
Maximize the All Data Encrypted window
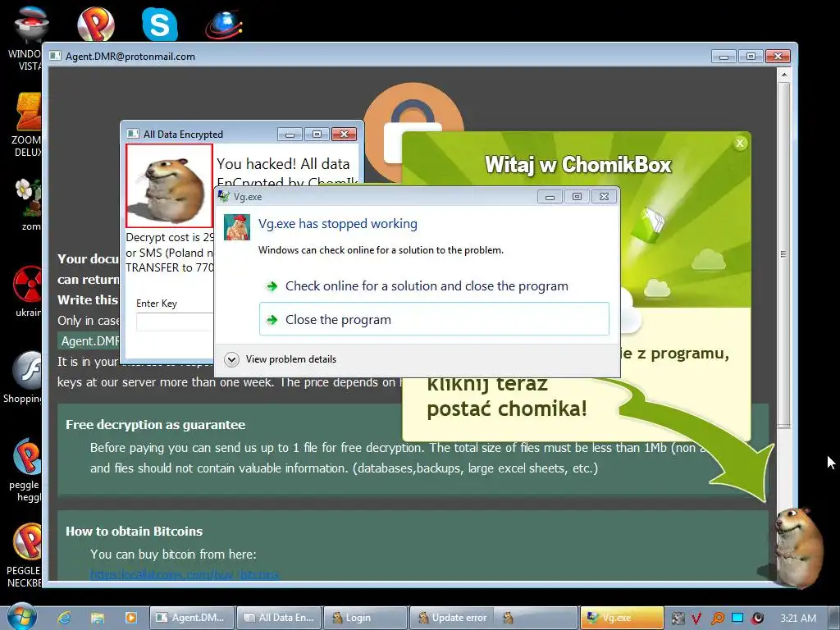(317, 134)
